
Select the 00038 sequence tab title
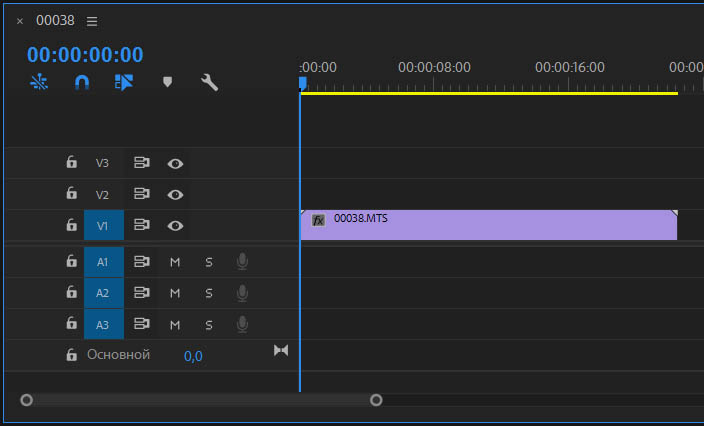[55, 20]
